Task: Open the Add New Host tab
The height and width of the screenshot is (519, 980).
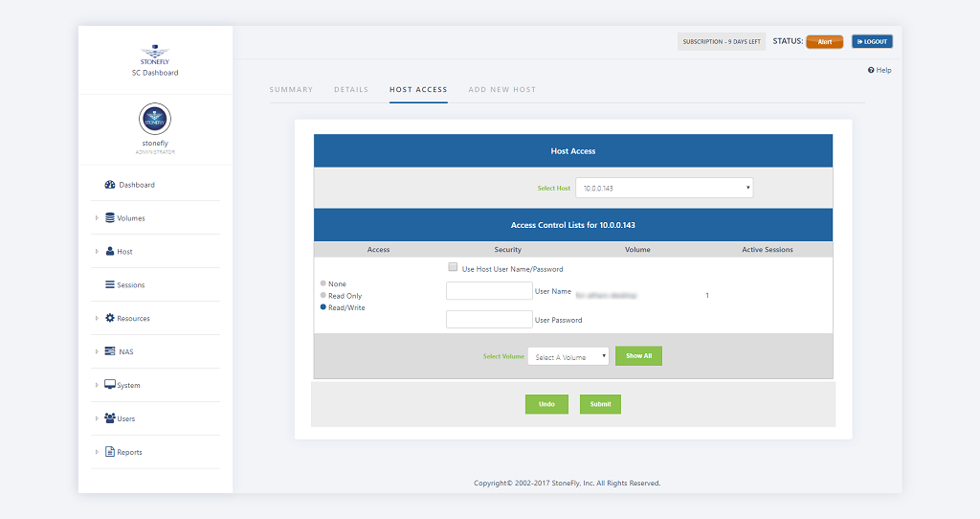Action: click(x=501, y=90)
